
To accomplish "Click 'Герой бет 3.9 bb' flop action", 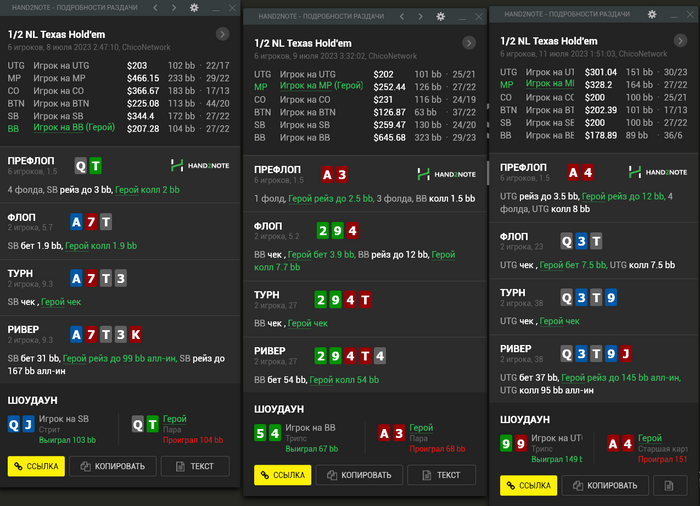I will point(321,255).
